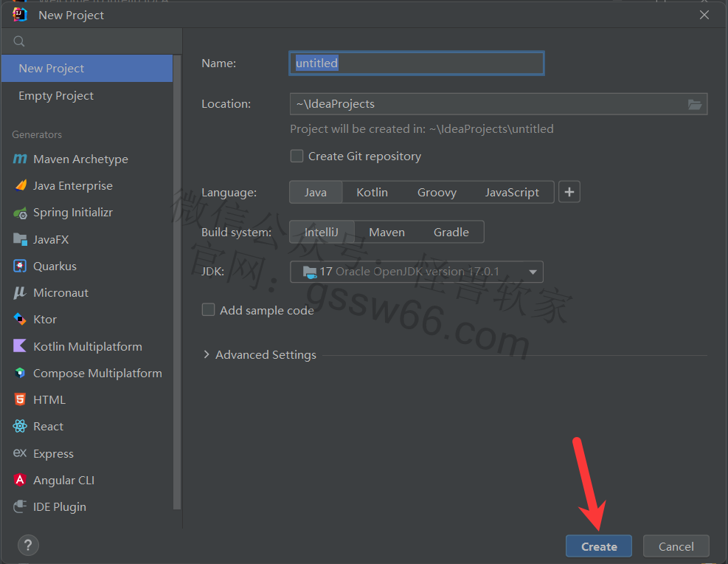The width and height of the screenshot is (728, 564).
Task: Click the folder browse icon in Location
Action: (x=694, y=104)
